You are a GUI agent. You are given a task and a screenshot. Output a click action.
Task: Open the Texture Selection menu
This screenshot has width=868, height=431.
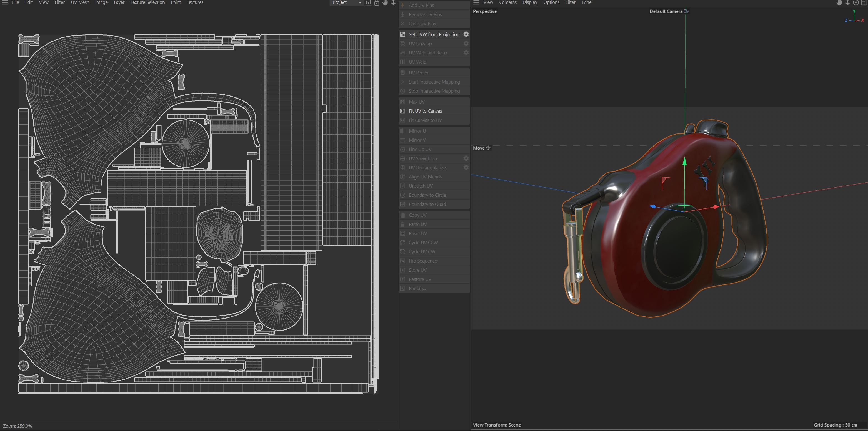coord(147,3)
